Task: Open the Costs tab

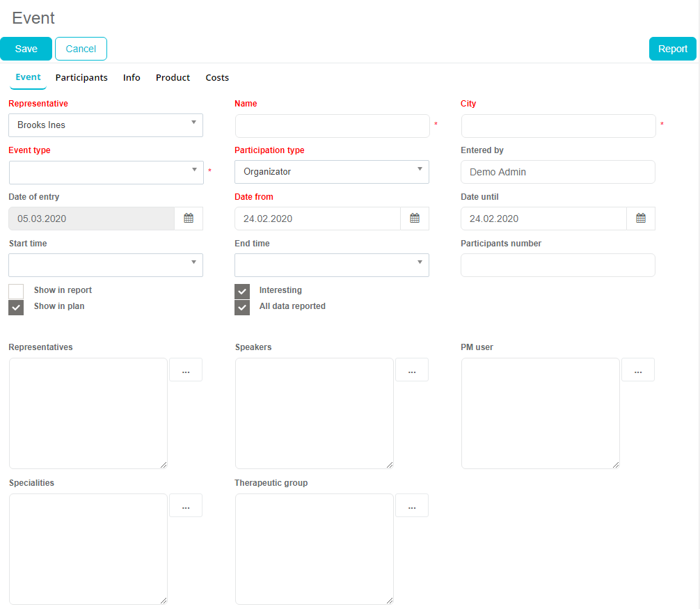Action: [x=217, y=78]
